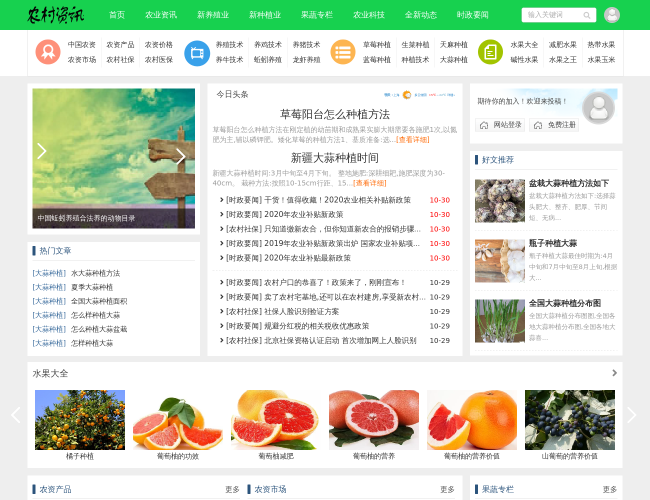Click the 农村资讯 site logo

click(x=56, y=15)
